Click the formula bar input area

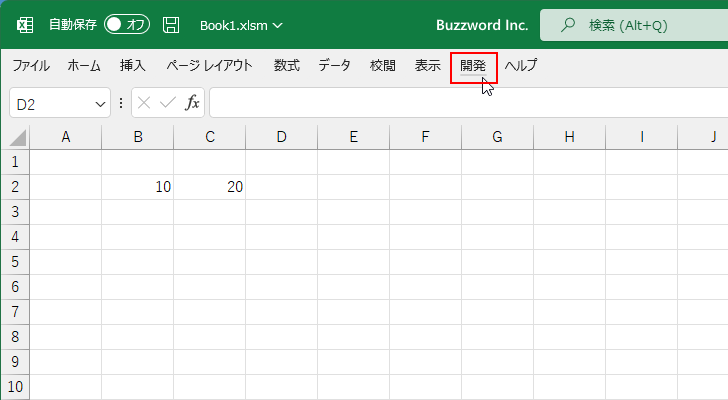click(468, 103)
